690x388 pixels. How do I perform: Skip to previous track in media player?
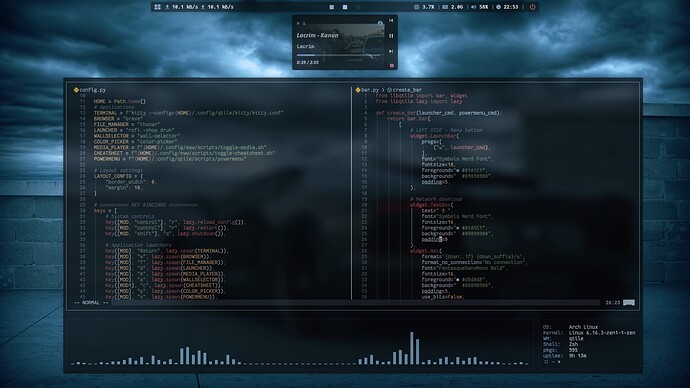(391, 21)
